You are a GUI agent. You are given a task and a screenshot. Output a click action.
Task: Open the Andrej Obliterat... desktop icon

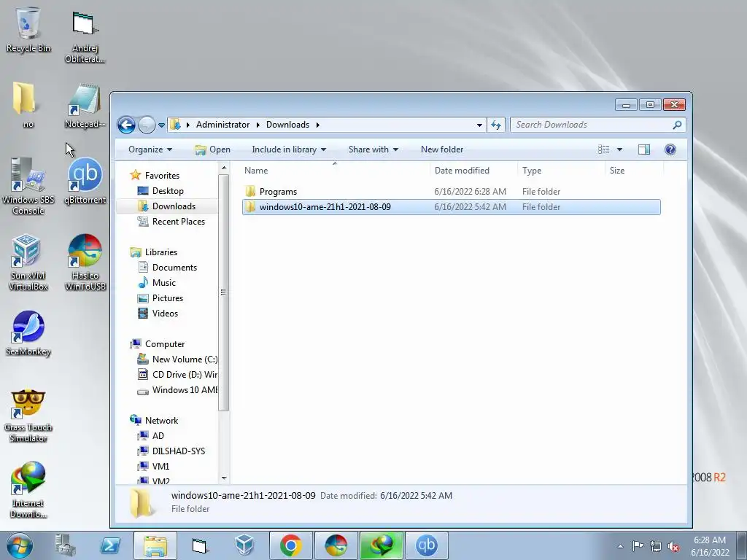[85, 37]
